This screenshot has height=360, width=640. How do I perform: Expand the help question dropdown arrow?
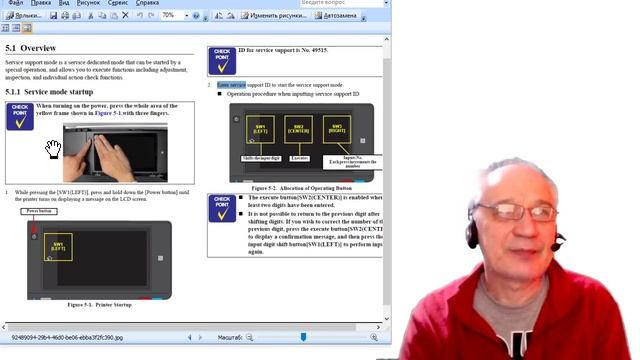tap(386, 3)
